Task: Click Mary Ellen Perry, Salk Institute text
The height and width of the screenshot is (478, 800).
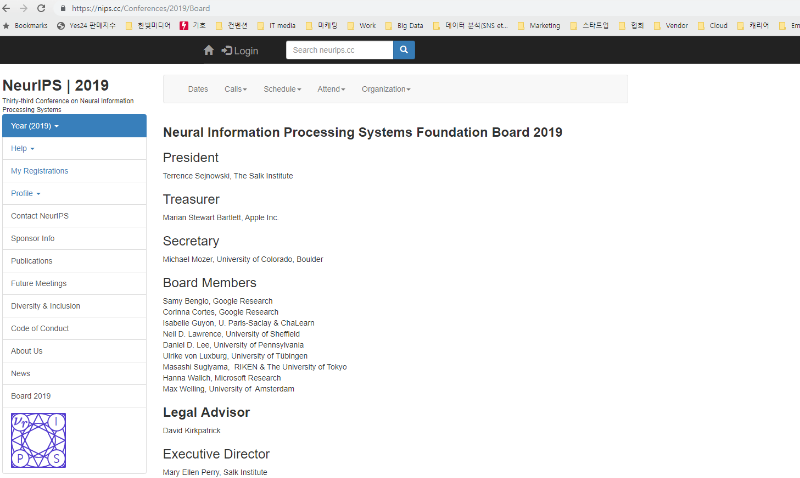Action: [215, 472]
